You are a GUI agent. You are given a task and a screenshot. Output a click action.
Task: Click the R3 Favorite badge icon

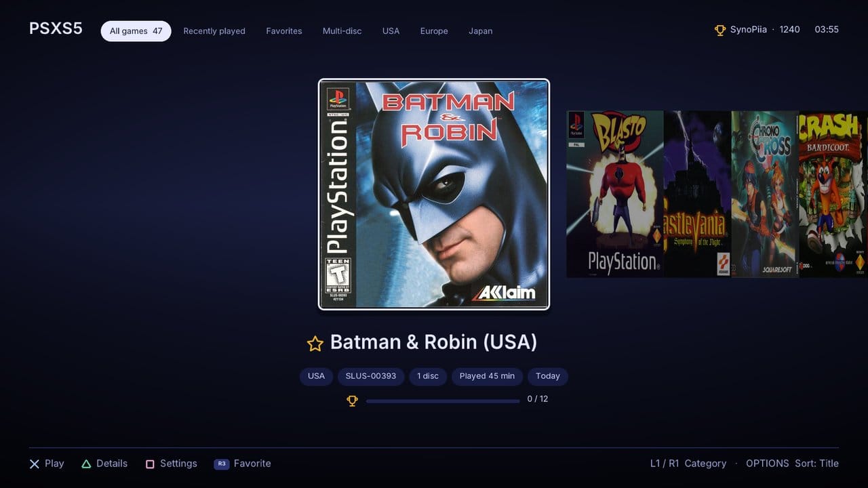point(221,464)
